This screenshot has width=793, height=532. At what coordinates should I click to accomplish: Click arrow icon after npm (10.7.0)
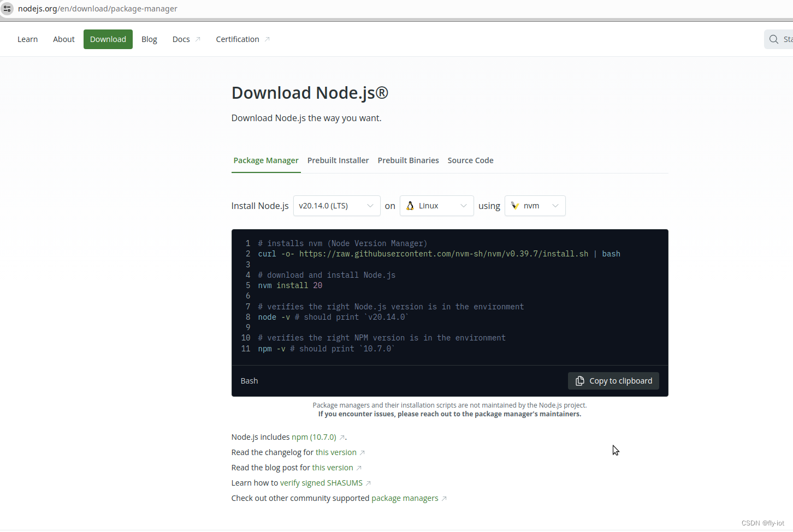point(342,438)
